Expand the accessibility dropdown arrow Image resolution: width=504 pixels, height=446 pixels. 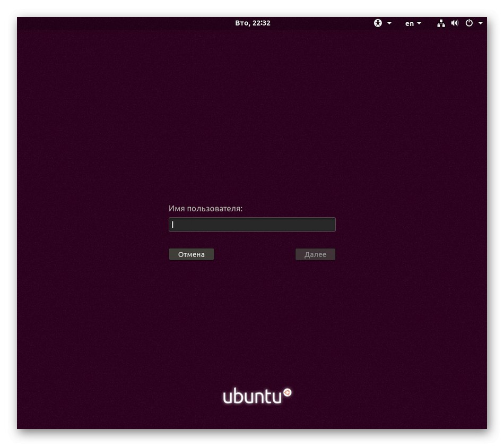pyautogui.click(x=389, y=23)
